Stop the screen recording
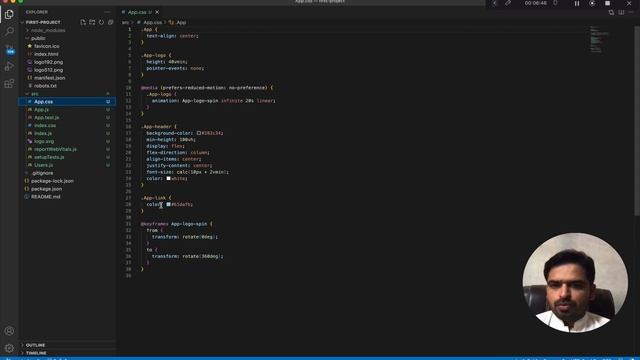This screenshot has width=640, height=360. click(x=607, y=3)
